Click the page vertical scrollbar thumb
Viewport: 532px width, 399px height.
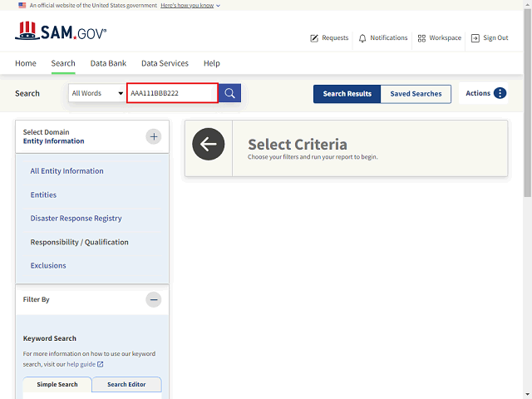527,103
